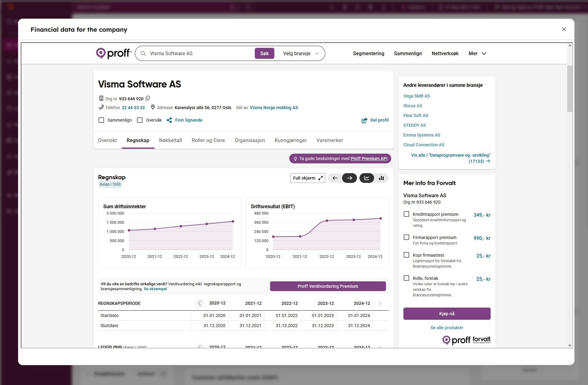The height and width of the screenshot is (385, 588).
Task: Open the Proff Premium API link
Action: click(x=369, y=159)
